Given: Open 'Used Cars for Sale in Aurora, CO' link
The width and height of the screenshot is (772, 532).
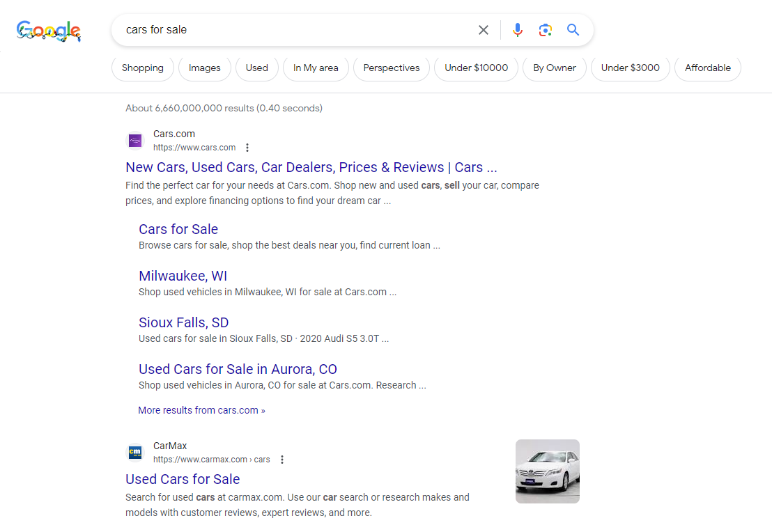Looking at the screenshot, I should 238,369.
